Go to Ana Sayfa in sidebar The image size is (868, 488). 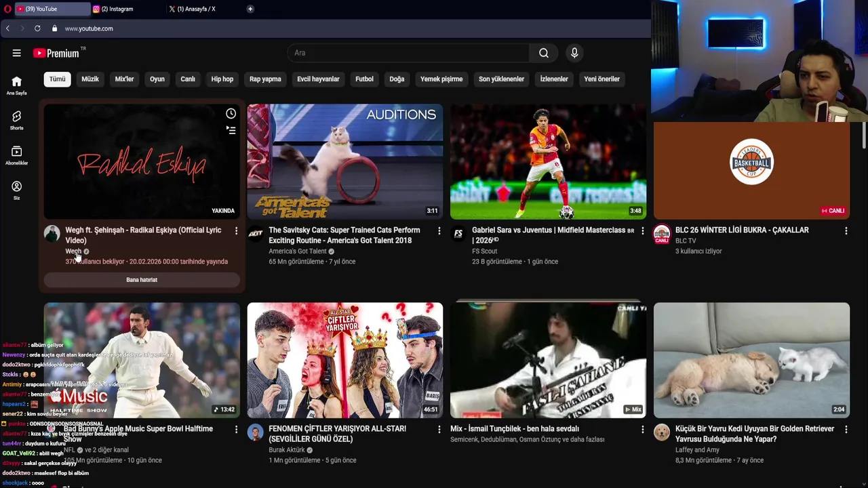[16, 85]
